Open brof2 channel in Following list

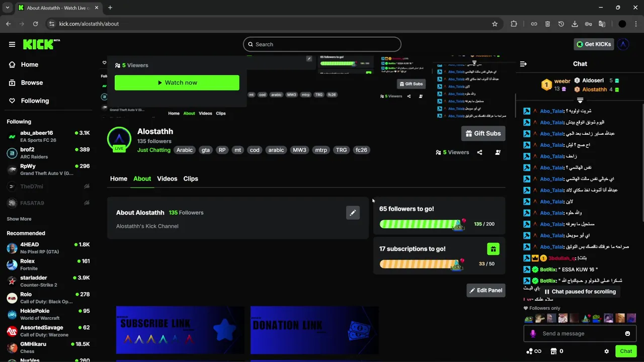click(x=48, y=153)
